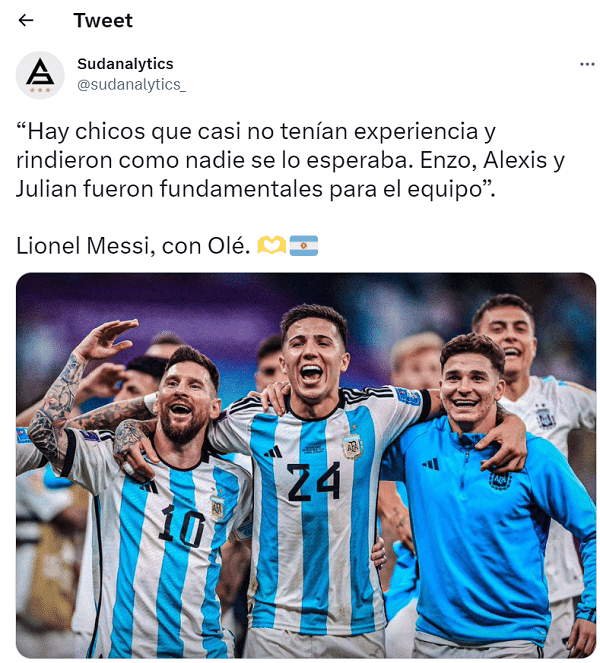The width and height of the screenshot is (600, 663).
Task: Click the number 10 on the striped jersey
Action: pyautogui.click(x=182, y=526)
